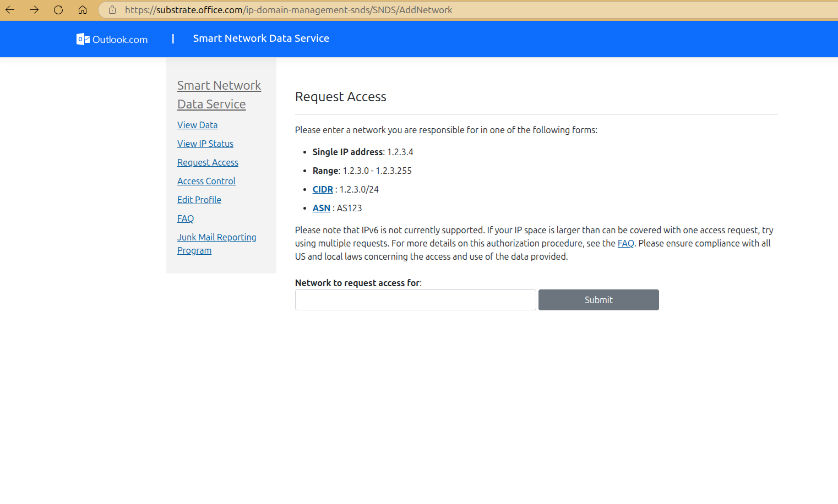Screen dimensions: 838x504
Task: Go forward with the browser forward arrow
Action: click(34, 10)
